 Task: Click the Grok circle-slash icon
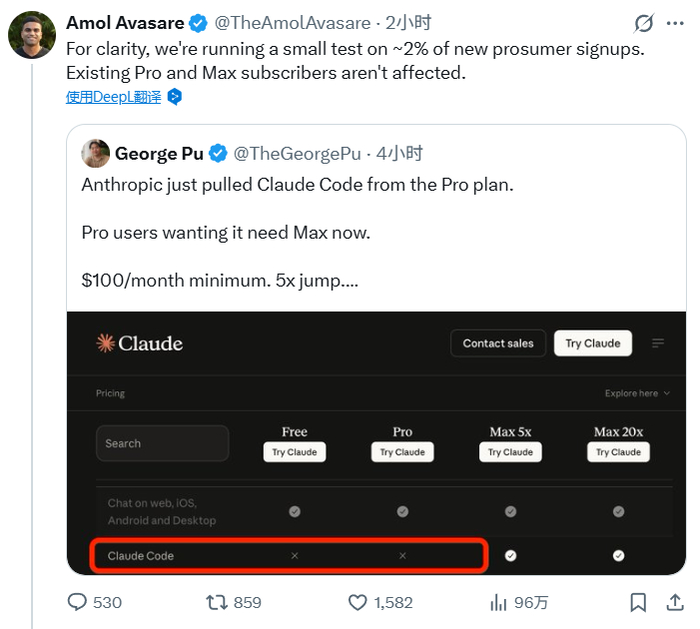click(645, 23)
